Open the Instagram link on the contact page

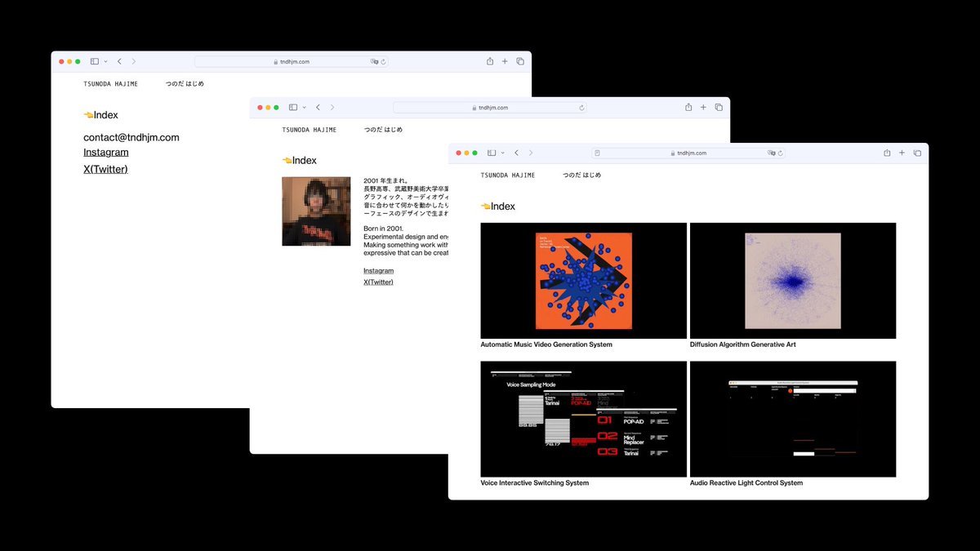(105, 152)
